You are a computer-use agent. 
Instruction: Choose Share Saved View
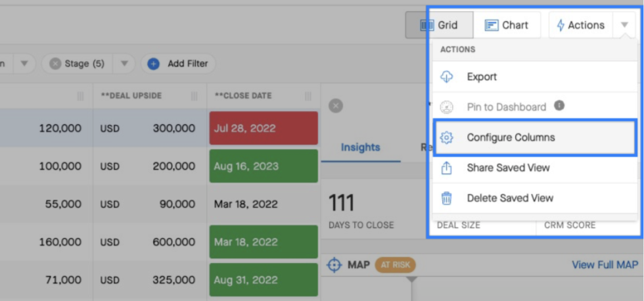(x=535, y=168)
